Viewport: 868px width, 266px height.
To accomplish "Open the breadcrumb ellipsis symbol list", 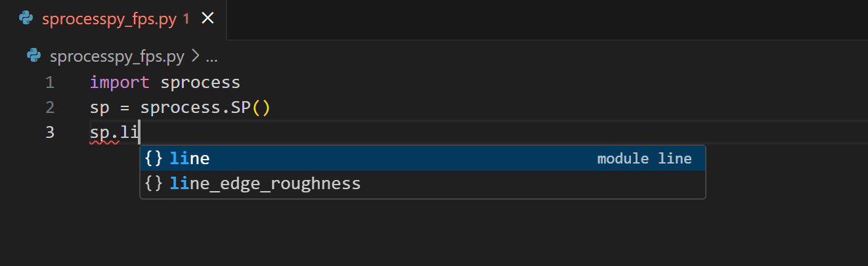I will pos(211,57).
